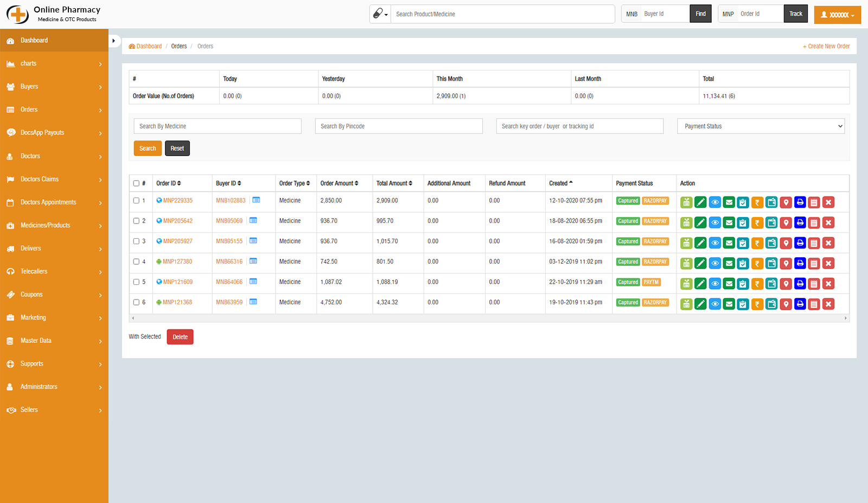Tick the checkbox for row 4 MNP127380
Viewport: 868px width, 503px height.
(x=136, y=262)
